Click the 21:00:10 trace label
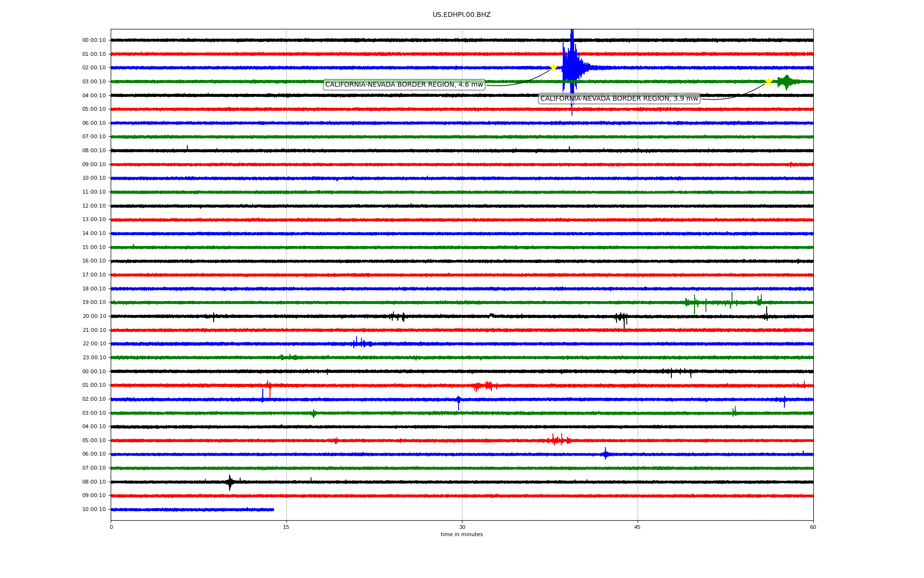This screenshot has height=578, width=924. point(94,330)
